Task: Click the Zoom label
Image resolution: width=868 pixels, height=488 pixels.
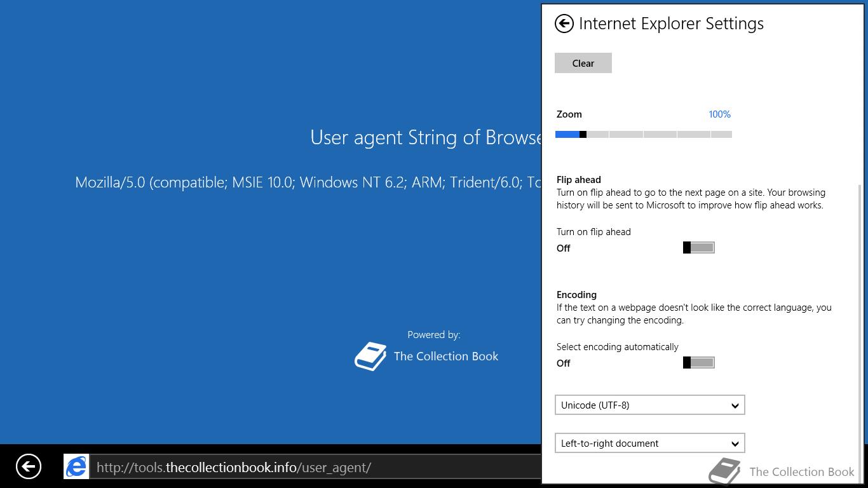Action: pyautogui.click(x=569, y=114)
